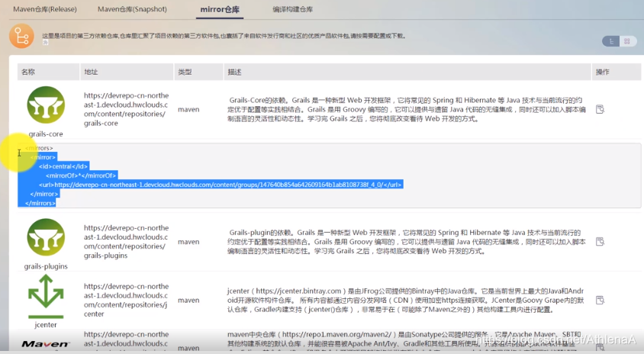The image size is (644, 354).
Task: Click the <id>central</id> line
Action: (x=63, y=166)
